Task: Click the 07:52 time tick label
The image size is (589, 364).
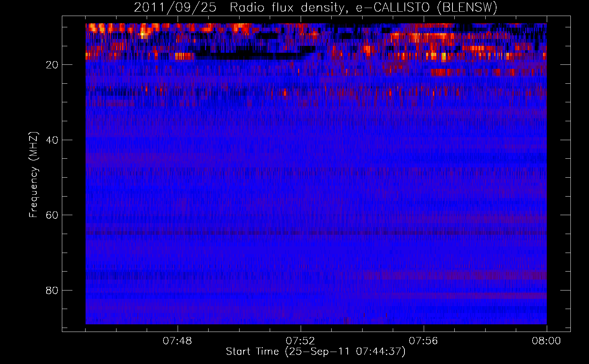Action: click(x=300, y=341)
